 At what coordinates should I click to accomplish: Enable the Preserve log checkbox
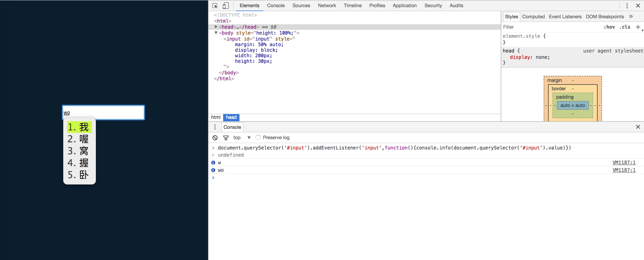[258, 137]
